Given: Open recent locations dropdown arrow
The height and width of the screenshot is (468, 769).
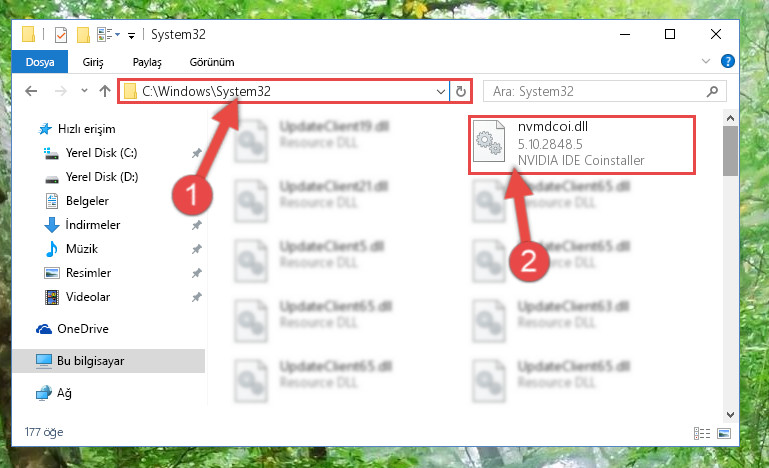Looking at the screenshot, I should click(x=84, y=91).
